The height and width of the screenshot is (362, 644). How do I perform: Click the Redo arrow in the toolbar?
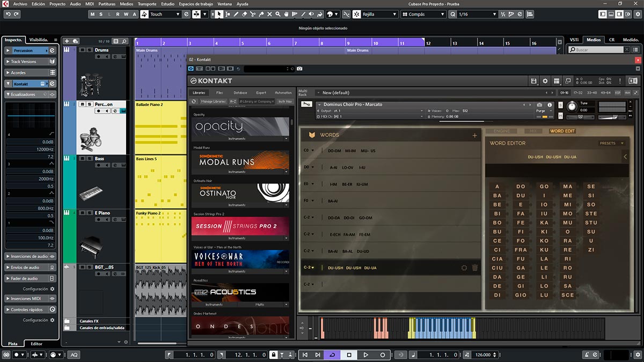point(16,14)
